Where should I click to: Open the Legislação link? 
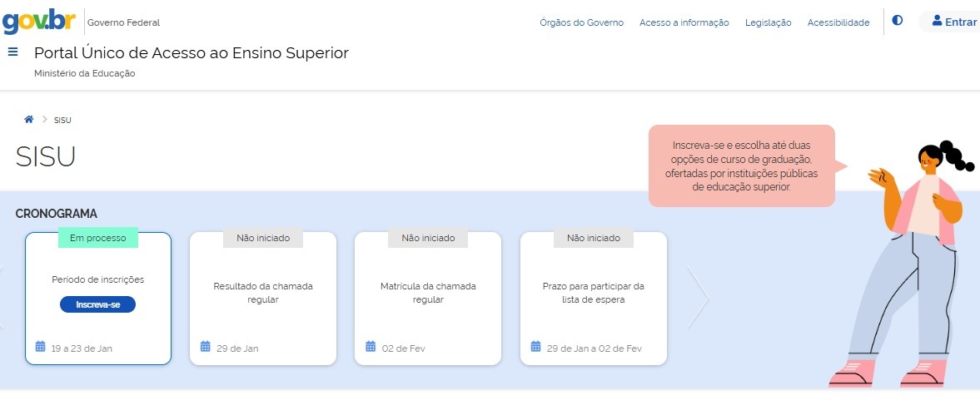tap(768, 22)
